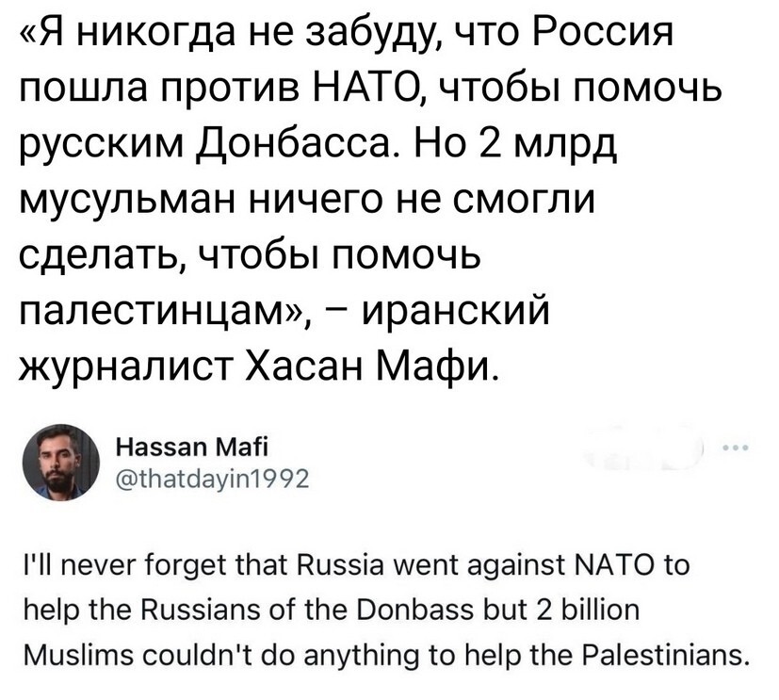The height and width of the screenshot is (700, 779).
Task: Open the @thatdayin1992 handle link
Action: point(212,479)
